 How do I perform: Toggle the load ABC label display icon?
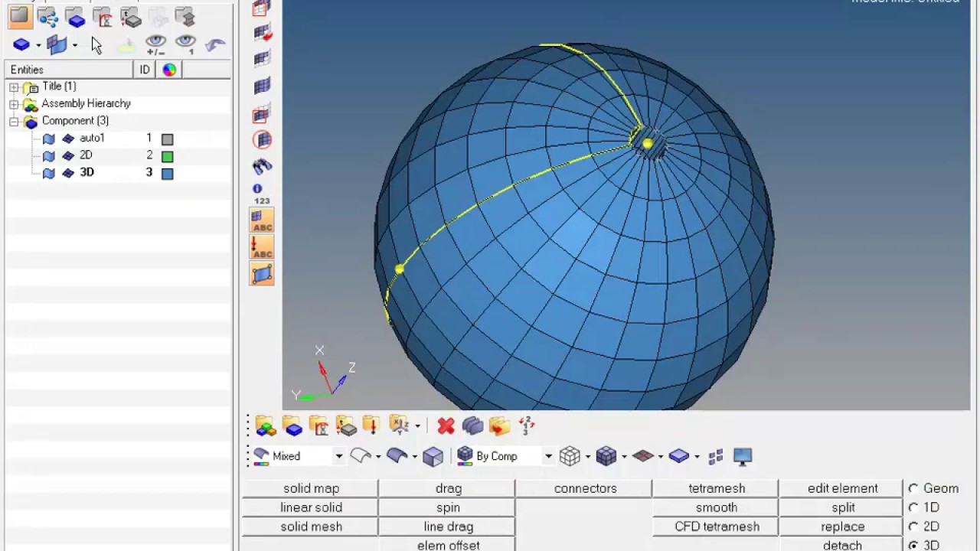coord(262,247)
